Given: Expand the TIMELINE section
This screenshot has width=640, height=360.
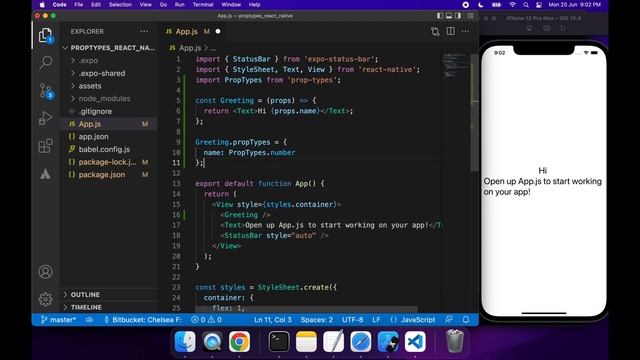Looking at the screenshot, I should click(109, 307).
